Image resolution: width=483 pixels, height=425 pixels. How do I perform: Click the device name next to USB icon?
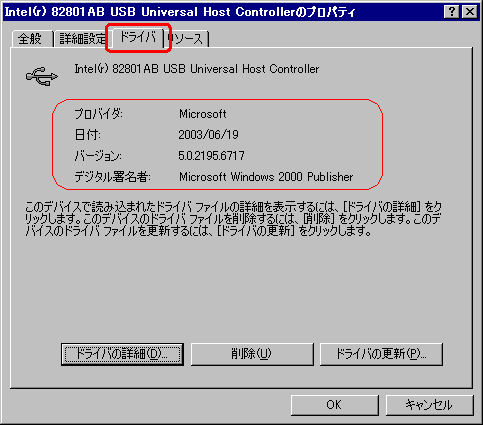pos(196,69)
